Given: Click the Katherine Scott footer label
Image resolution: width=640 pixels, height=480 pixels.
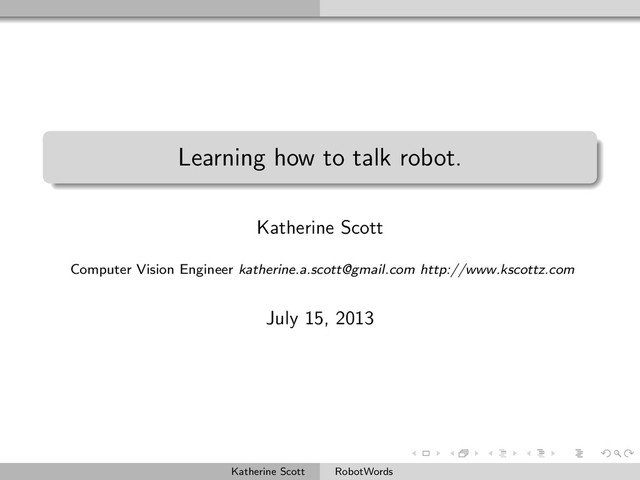Looking at the screenshot, I should pyautogui.click(x=268, y=471).
